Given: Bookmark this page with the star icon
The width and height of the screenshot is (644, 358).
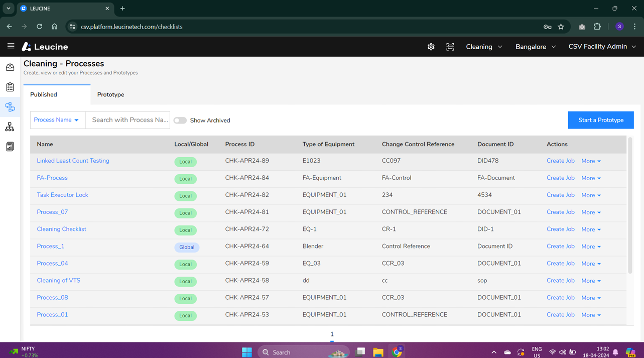Looking at the screenshot, I should click(x=561, y=27).
